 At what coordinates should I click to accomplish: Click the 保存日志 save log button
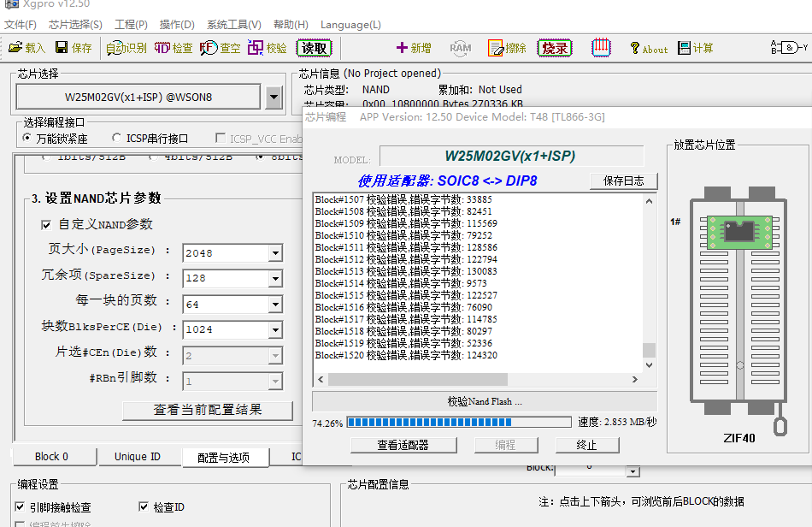click(x=624, y=181)
